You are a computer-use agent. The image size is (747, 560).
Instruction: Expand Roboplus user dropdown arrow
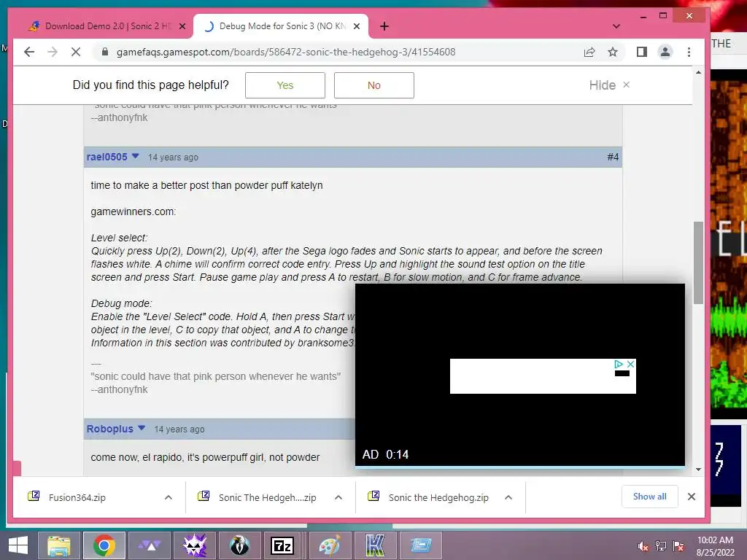point(142,427)
